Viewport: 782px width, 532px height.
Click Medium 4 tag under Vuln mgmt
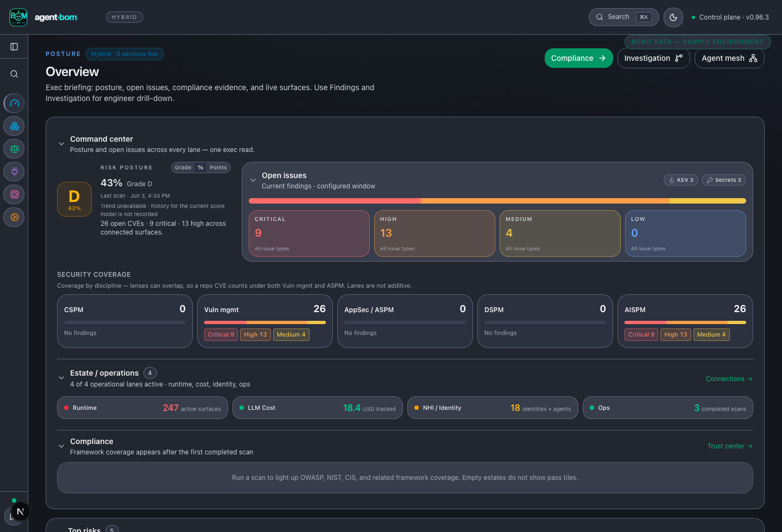coord(291,334)
